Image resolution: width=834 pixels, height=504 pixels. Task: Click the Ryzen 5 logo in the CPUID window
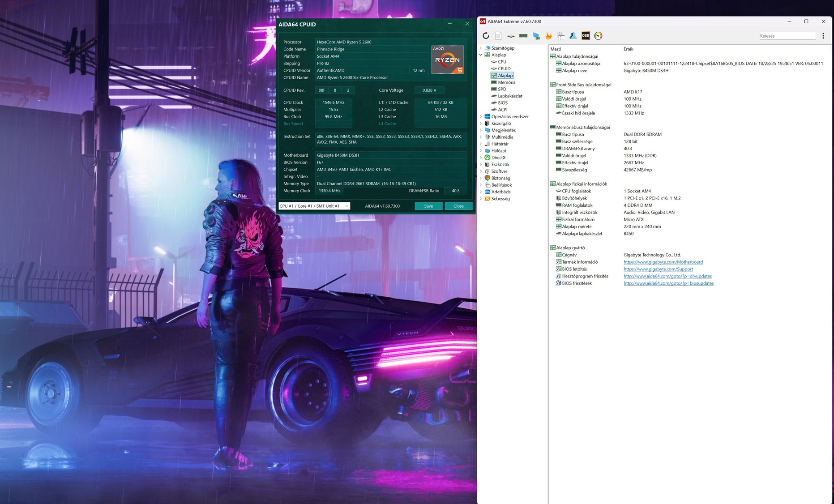[447, 60]
